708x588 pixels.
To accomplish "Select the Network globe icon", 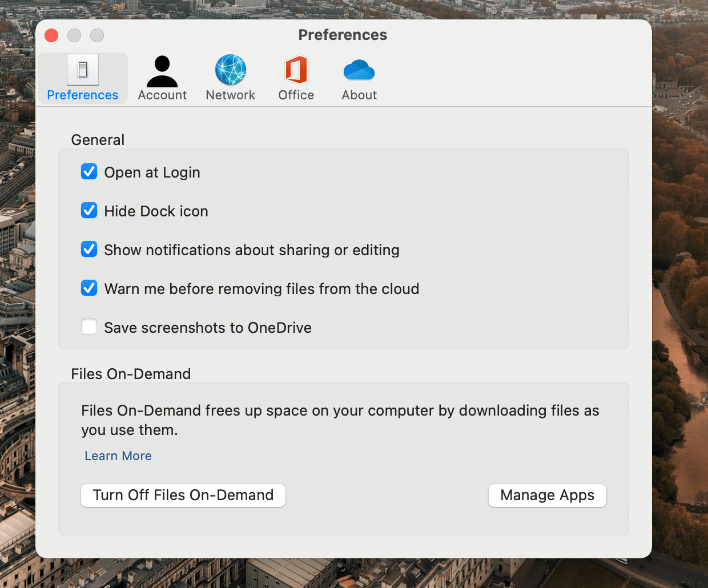I will click(231, 70).
